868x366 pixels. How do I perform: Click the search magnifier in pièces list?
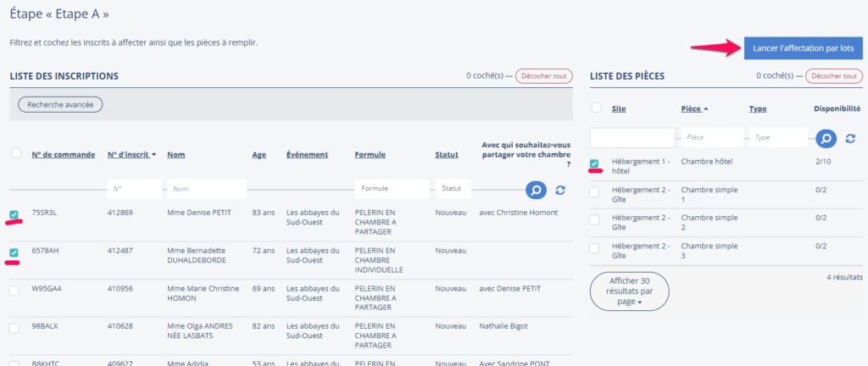click(x=826, y=138)
